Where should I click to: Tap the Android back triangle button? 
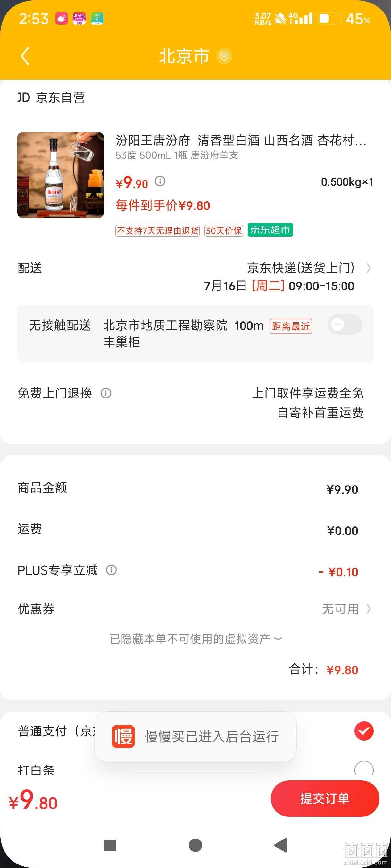click(280, 845)
